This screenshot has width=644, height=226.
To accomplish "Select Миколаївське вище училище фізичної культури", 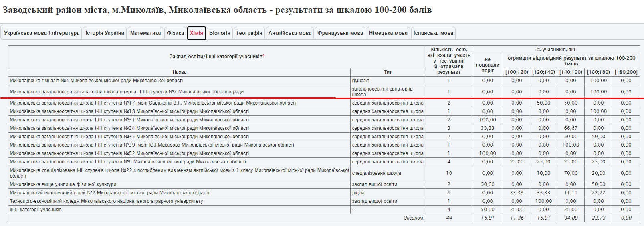I will [x=63, y=184].
